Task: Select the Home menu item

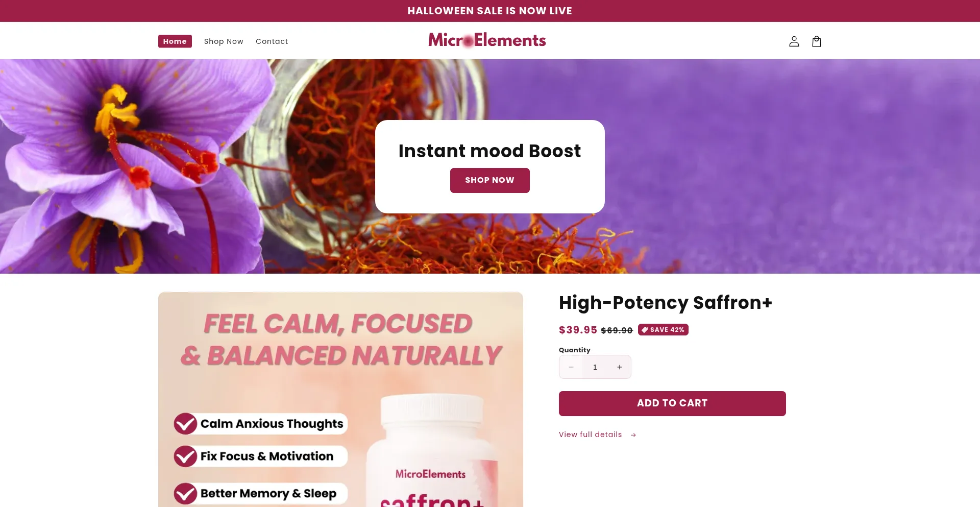Action: tap(175, 41)
